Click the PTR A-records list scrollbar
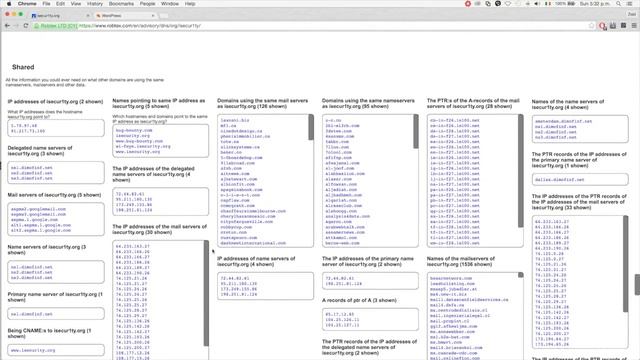 click(521, 171)
